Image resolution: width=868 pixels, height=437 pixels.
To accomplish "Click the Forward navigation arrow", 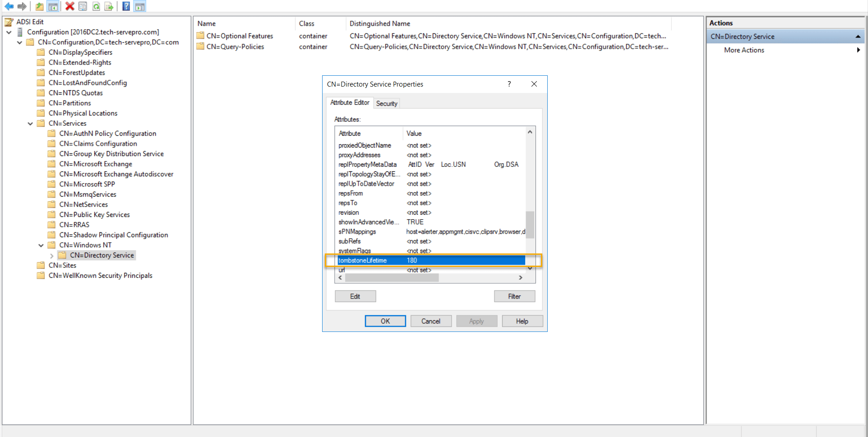I will click(x=21, y=6).
